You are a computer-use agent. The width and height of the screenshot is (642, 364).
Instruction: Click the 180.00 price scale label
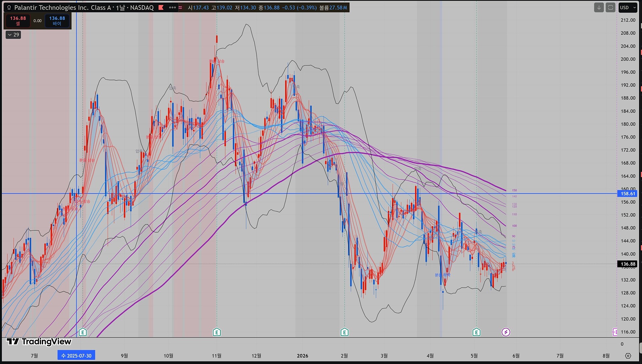click(x=628, y=124)
